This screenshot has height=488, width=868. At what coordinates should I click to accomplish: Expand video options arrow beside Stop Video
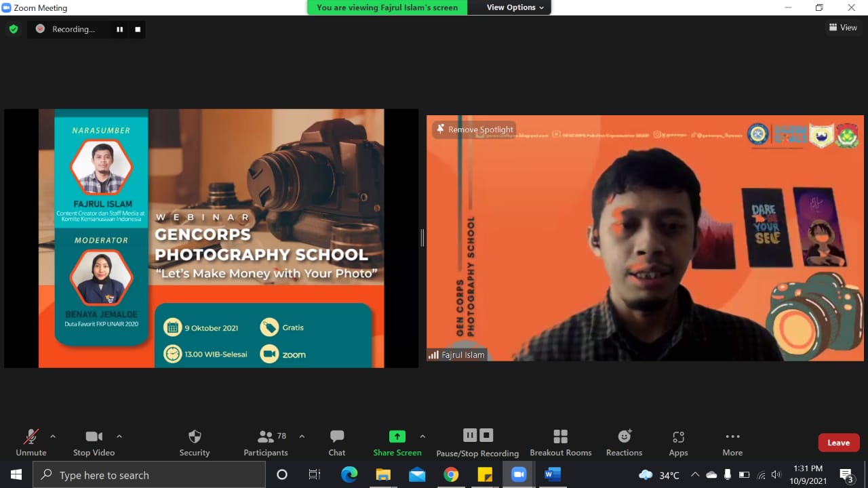click(x=119, y=436)
